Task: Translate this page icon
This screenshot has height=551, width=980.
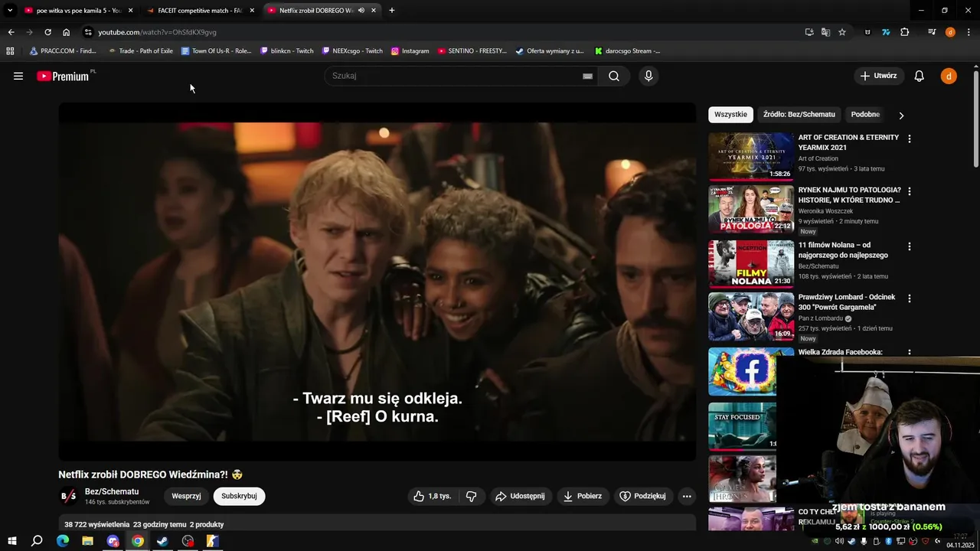Action: pyautogui.click(x=825, y=32)
